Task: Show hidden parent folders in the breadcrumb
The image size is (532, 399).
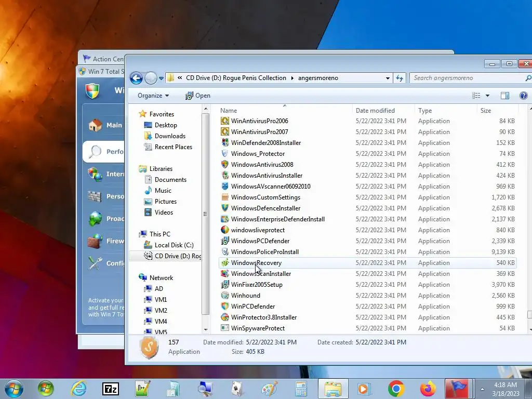Action: 179,78
